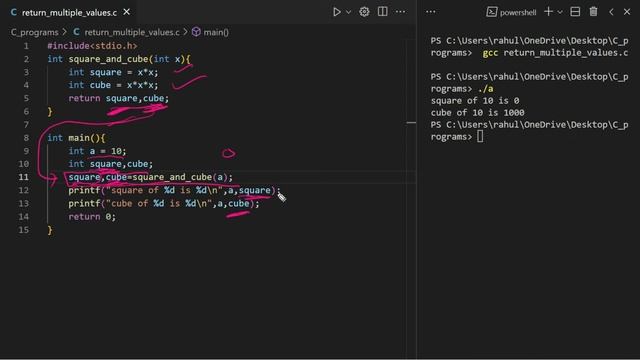Click line number 11 in gutter
This screenshot has height=360, width=640.
click(23, 177)
